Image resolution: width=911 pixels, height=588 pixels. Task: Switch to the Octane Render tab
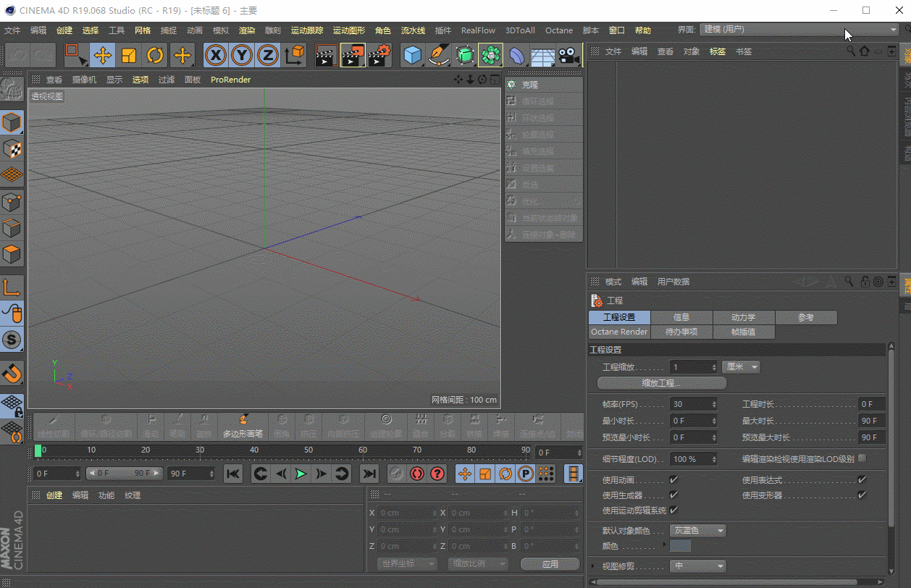tap(619, 332)
